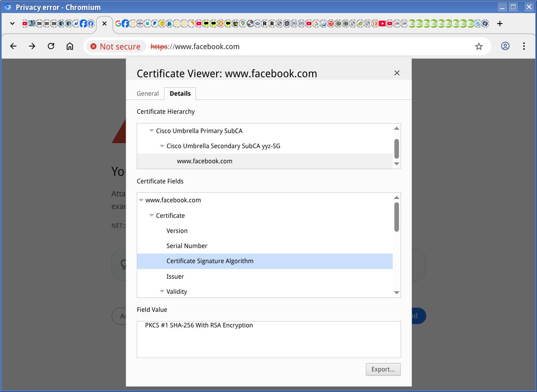Image resolution: width=537 pixels, height=392 pixels.
Task: Open Chromium window menu icon in title bar
Action: click(7, 7)
